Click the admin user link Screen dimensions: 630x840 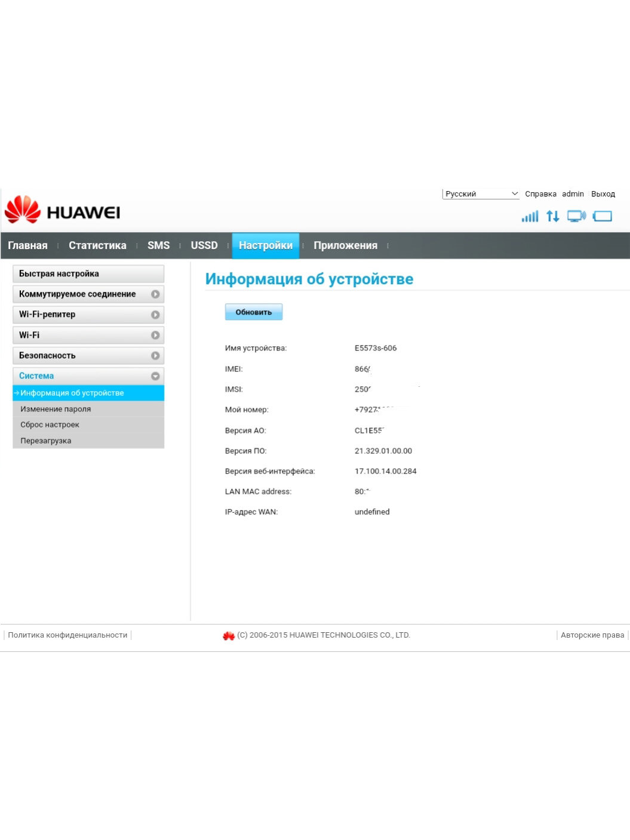point(573,194)
